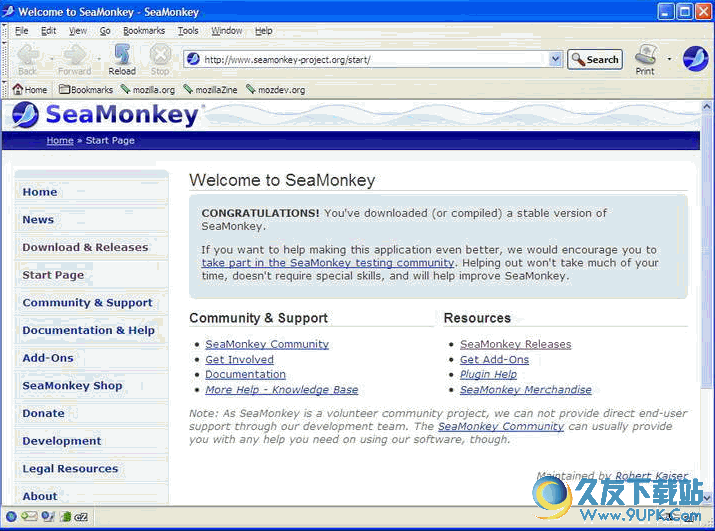Select Donate in the sidebar
The height and width of the screenshot is (531, 715).
[43, 413]
